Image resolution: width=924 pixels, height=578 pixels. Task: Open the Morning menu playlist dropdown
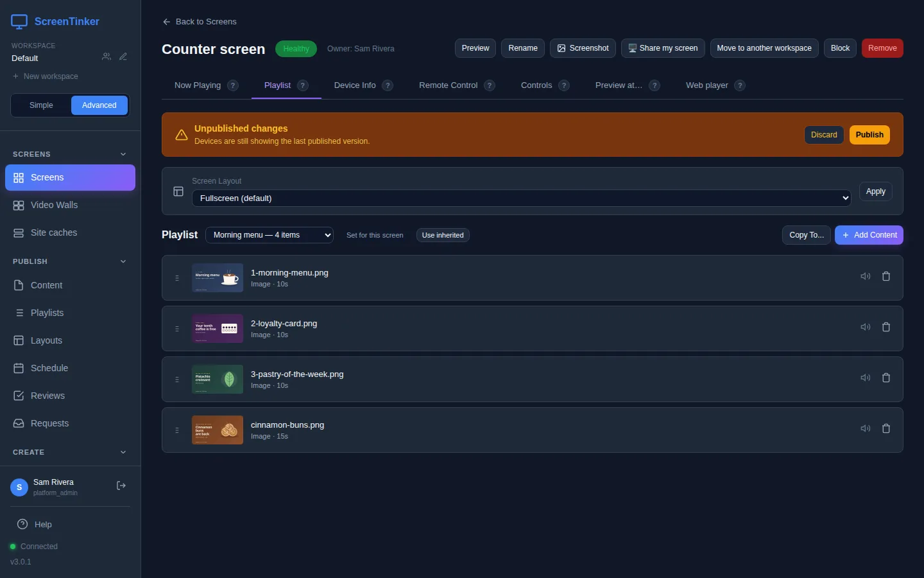tap(269, 235)
